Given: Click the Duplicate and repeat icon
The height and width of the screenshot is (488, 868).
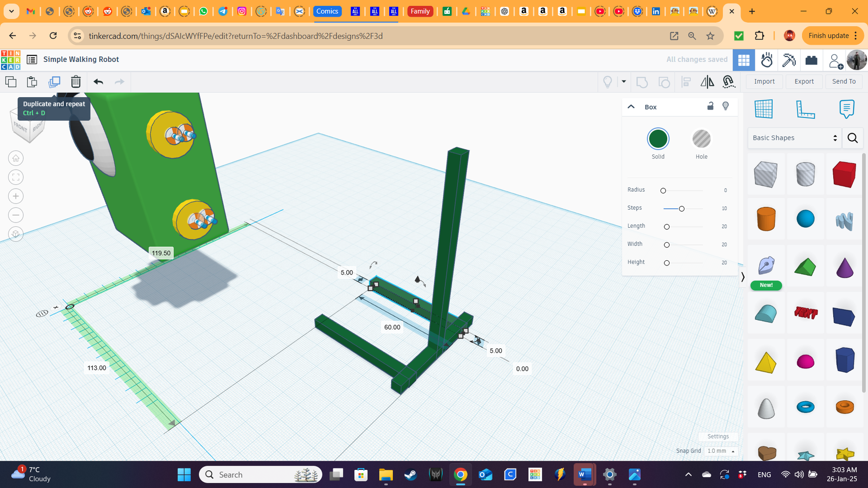Looking at the screenshot, I should [54, 81].
